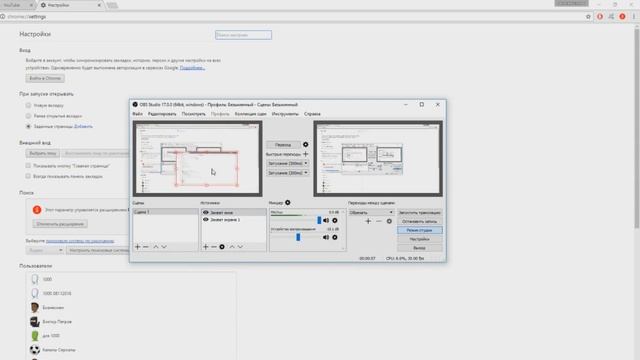Open Help menu in OBS

pyautogui.click(x=312, y=114)
